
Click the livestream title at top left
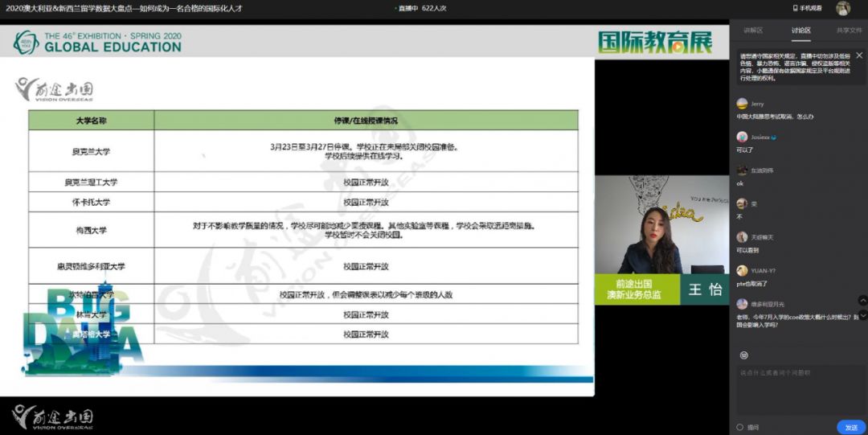(x=124, y=8)
